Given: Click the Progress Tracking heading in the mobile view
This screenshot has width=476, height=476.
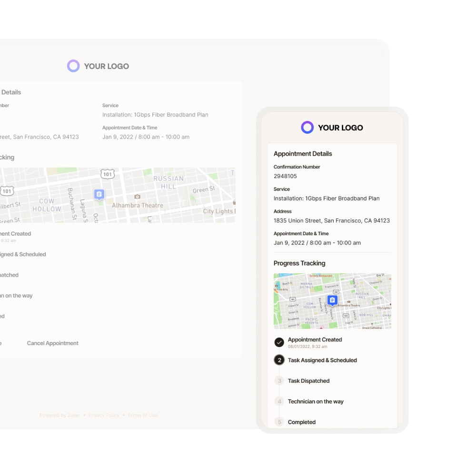Looking at the screenshot, I should point(299,263).
